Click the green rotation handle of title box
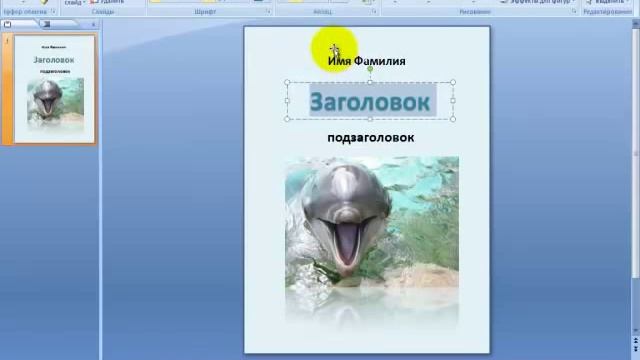 coord(370,69)
